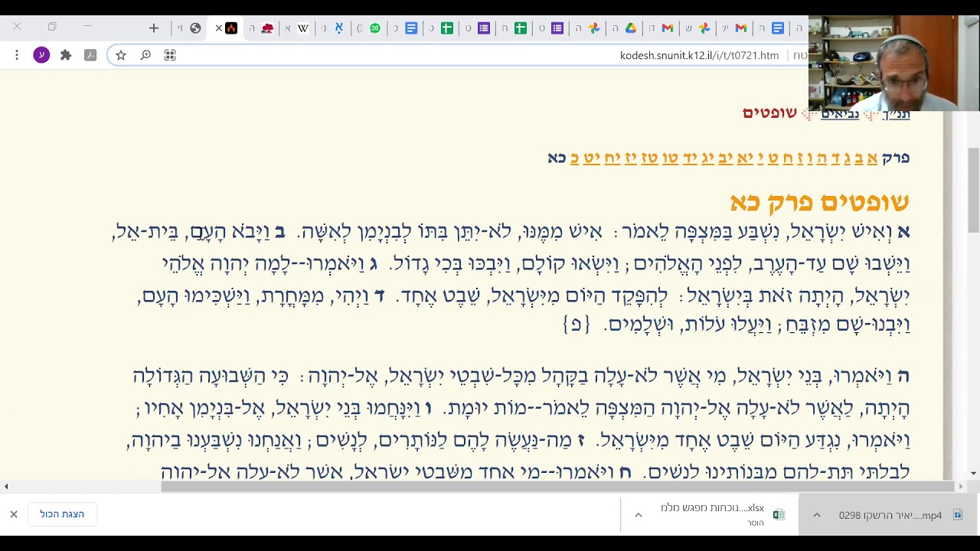Go to chapter ח in the chapter list
The height and width of the screenshot is (551, 980).
click(x=788, y=158)
